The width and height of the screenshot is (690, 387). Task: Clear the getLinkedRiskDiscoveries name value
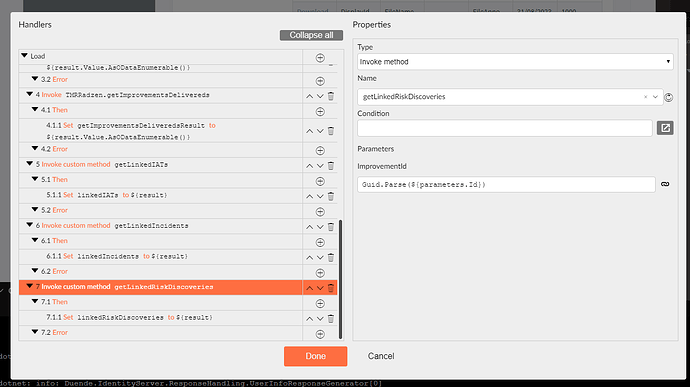tap(646, 97)
